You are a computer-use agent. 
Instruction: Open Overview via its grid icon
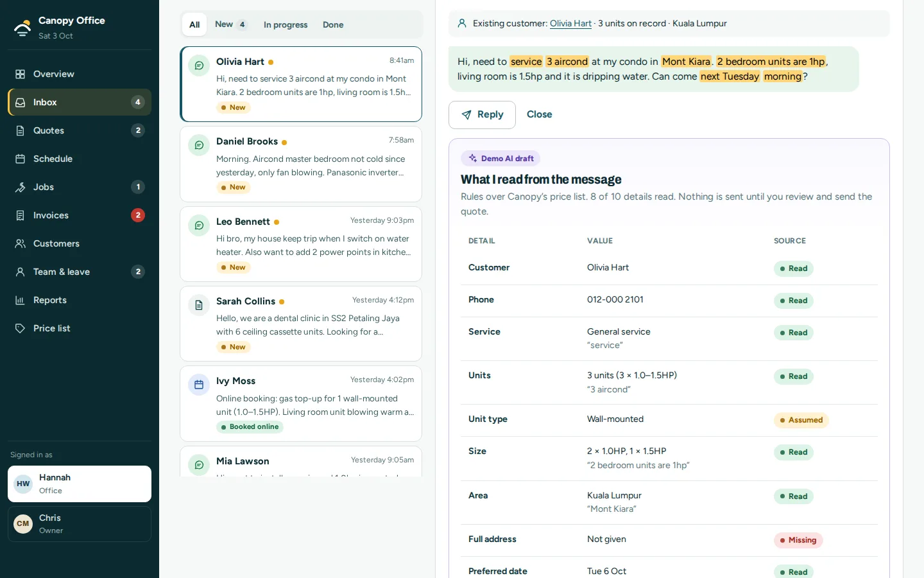[21, 74]
